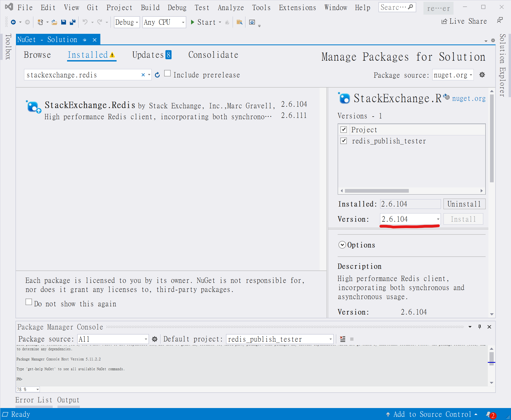Open the Git menu
This screenshot has width=511, height=420.
[x=92, y=7]
